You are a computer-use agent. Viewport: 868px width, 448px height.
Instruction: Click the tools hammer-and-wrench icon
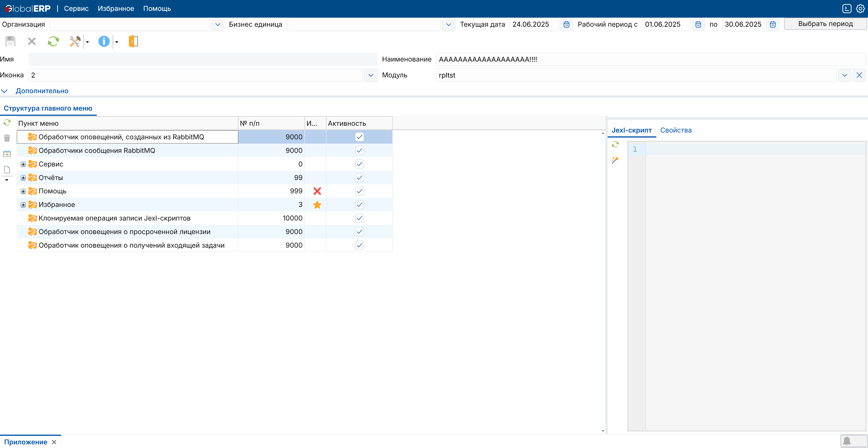[75, 41]
